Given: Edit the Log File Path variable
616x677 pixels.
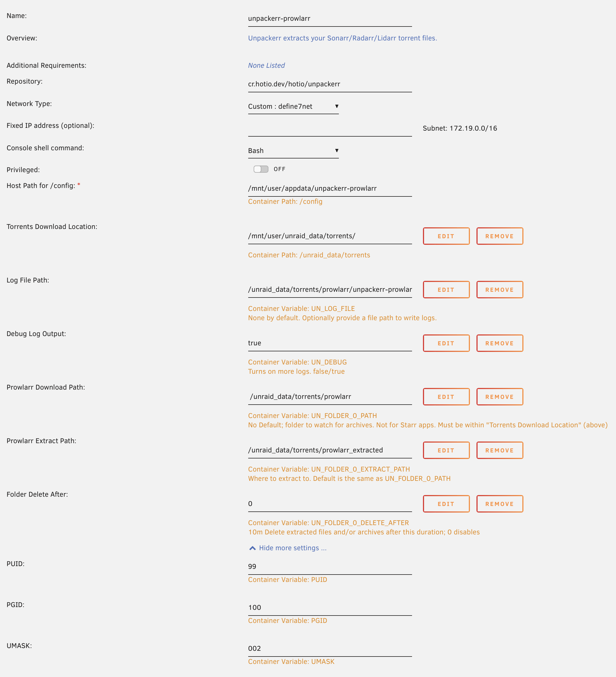Looking at the screenshot, I should pos(446,290).
